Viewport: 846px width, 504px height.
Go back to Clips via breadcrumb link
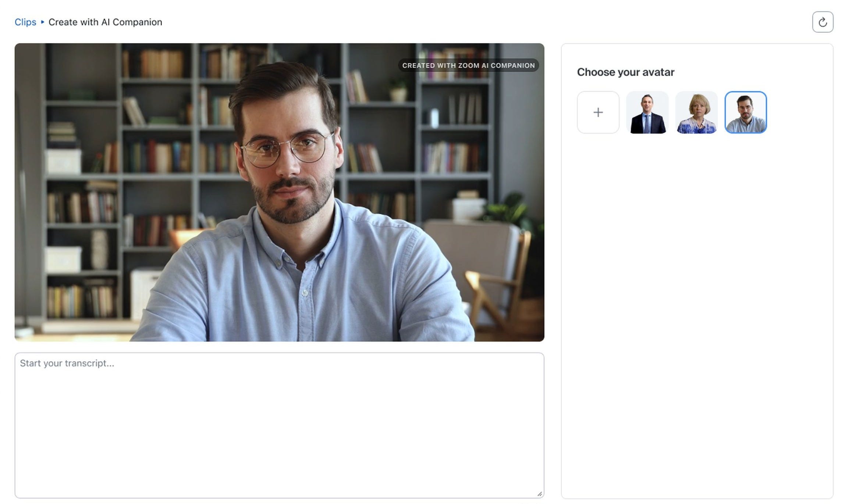(x=25, y=22)
